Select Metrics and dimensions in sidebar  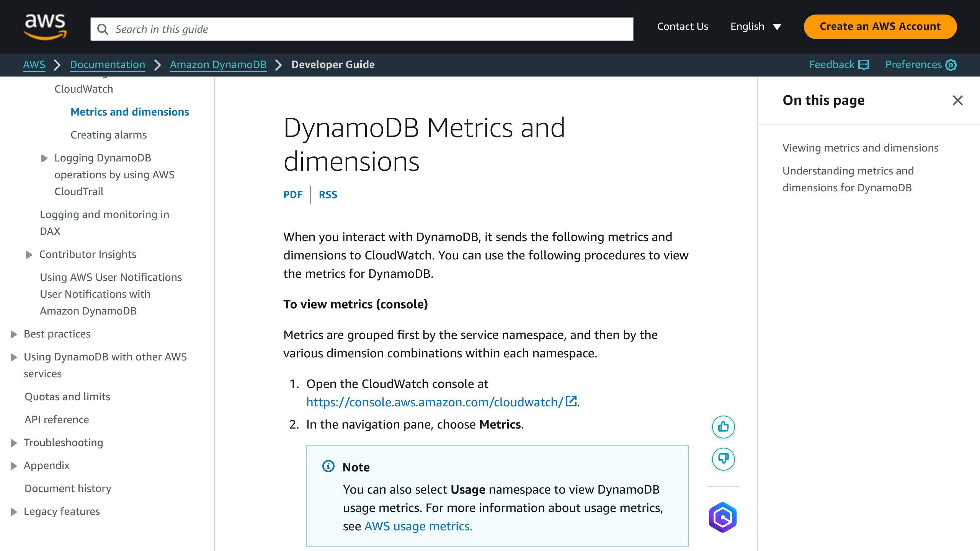[130, 112]
